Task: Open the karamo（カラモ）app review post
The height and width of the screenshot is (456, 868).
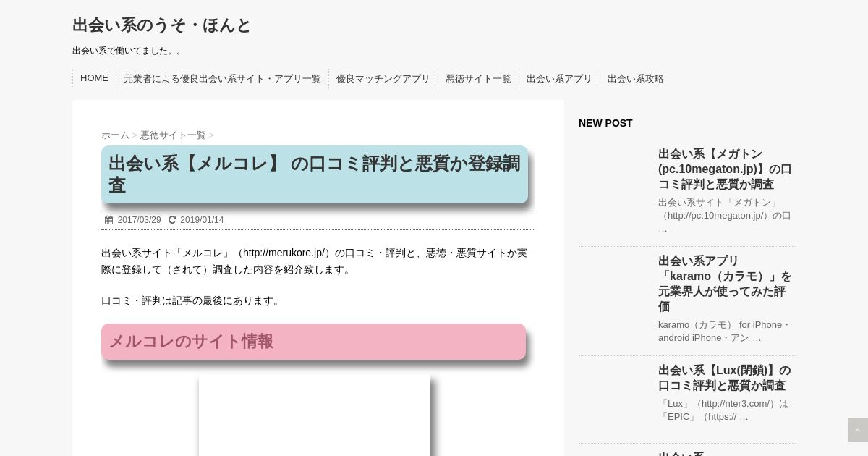Action: pos(724,283)
